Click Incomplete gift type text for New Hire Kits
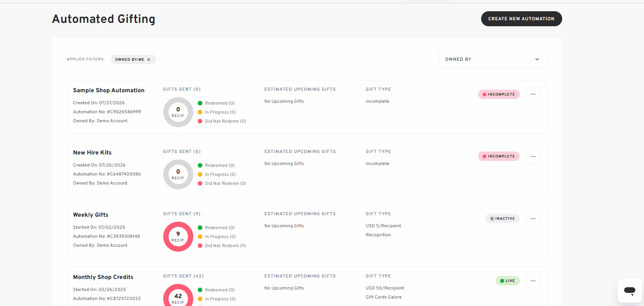644x306 pixels. (x=378, y=163)
